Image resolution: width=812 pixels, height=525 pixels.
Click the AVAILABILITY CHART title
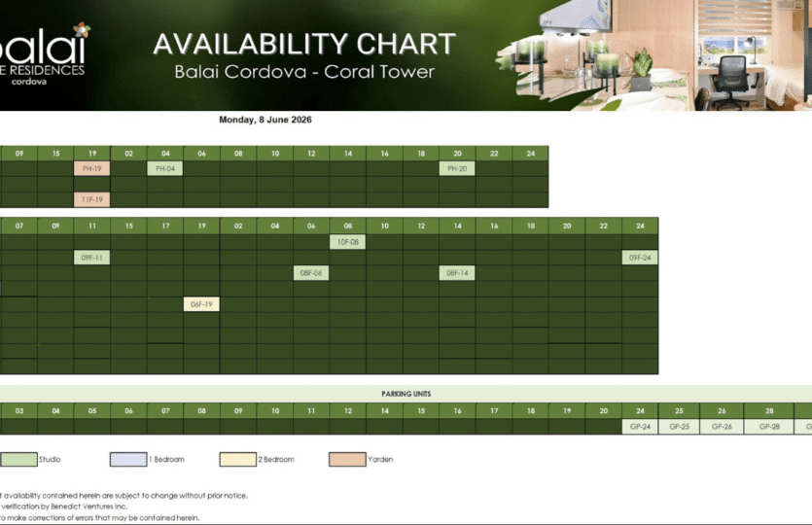304,44
